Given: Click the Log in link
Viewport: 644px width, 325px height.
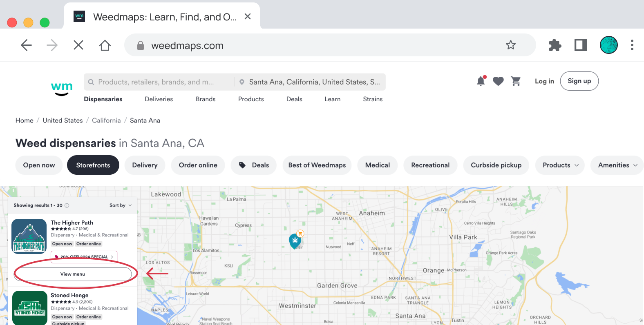Looking at the screenshot, I should click(x=544, y=81).
